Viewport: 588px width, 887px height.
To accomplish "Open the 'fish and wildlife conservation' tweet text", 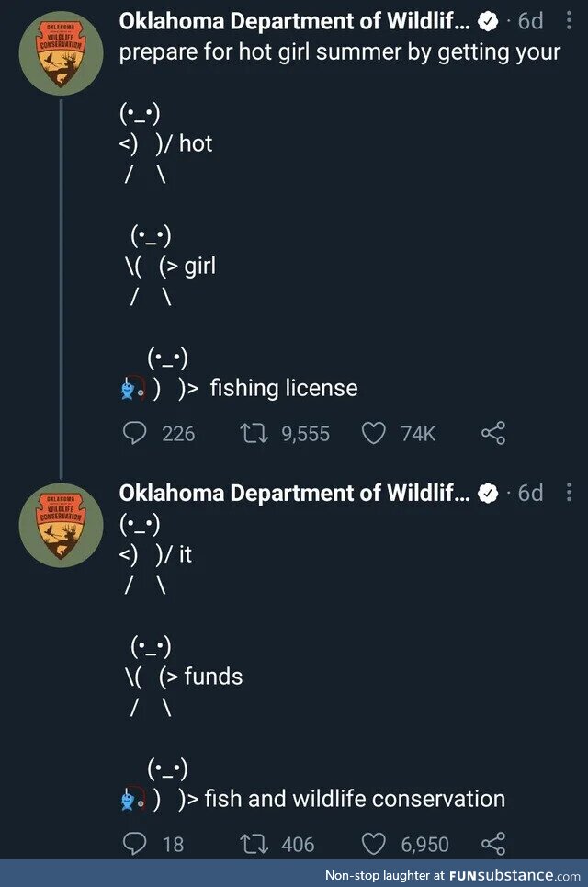I will point(354,799).
